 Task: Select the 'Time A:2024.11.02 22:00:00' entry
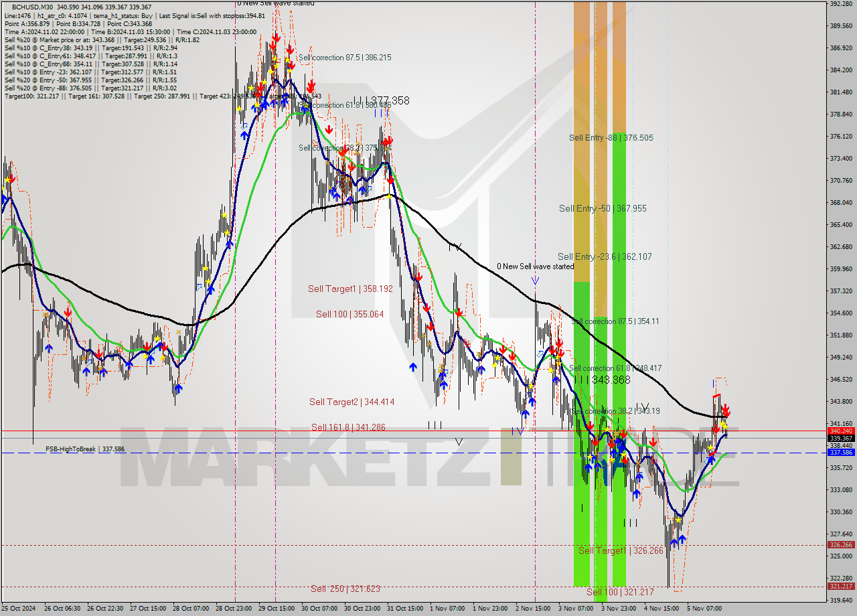point(44,31)
